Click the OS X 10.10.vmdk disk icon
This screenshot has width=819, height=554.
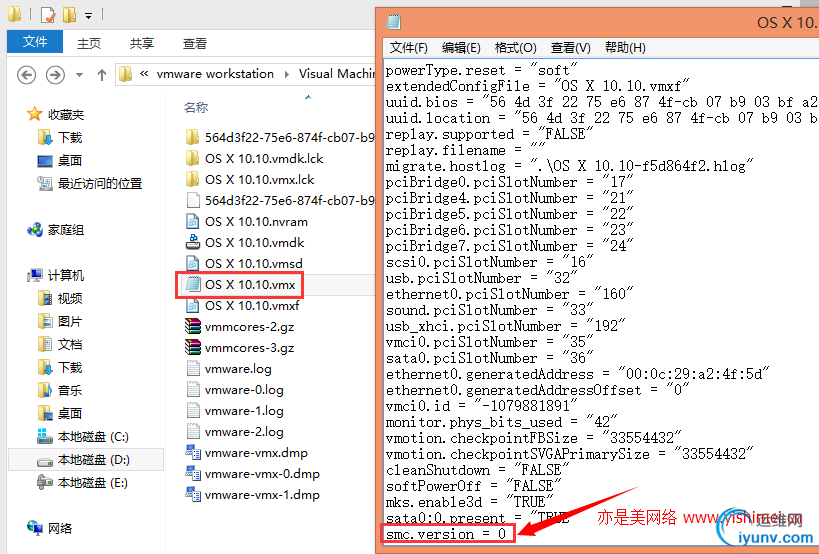(193, 242)
